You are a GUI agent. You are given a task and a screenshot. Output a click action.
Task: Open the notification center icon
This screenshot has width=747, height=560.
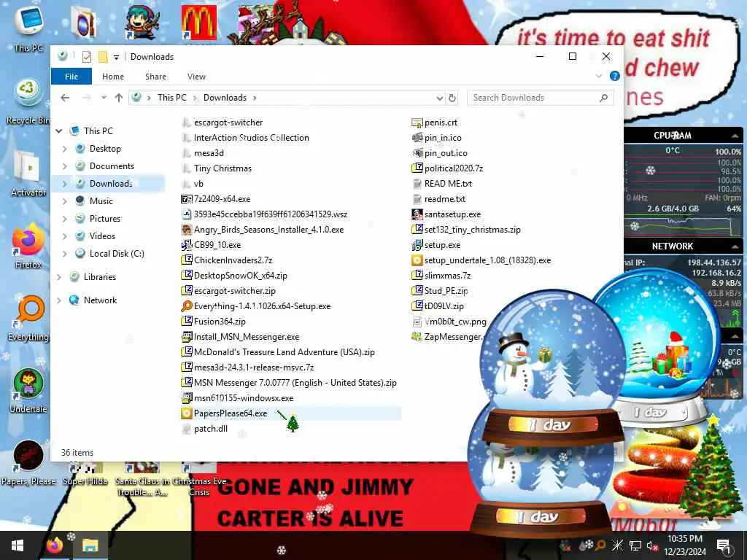tap(724, 545)
